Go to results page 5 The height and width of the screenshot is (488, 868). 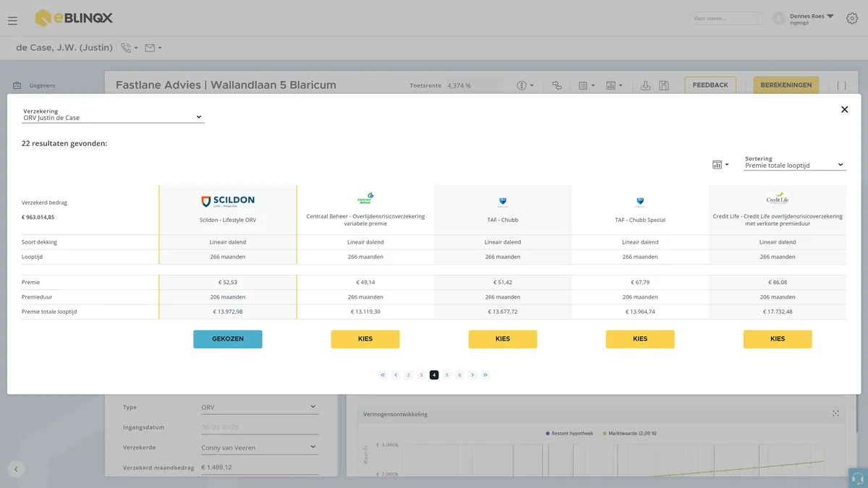click(x=447, y=374)
